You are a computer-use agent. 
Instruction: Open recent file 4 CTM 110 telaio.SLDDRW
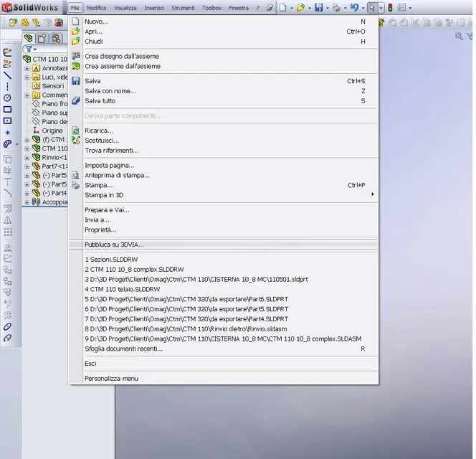point(224,289)
